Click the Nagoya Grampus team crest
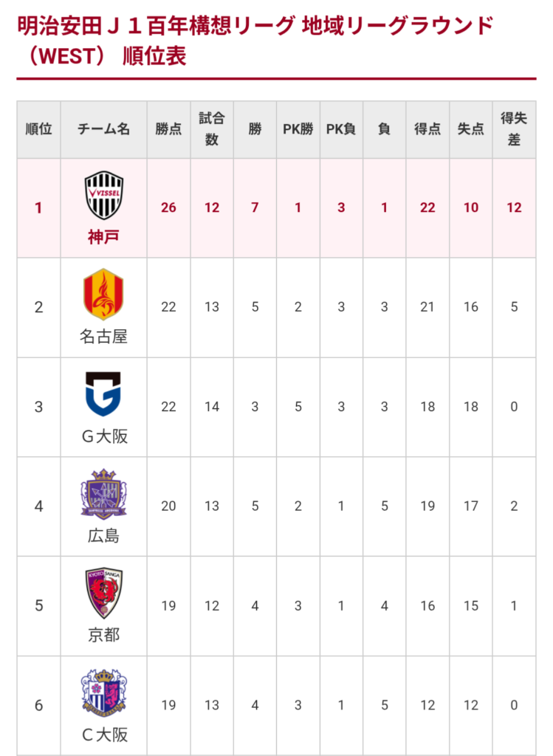This screenshot has height=756, width=553. click(x=103, y=294)
